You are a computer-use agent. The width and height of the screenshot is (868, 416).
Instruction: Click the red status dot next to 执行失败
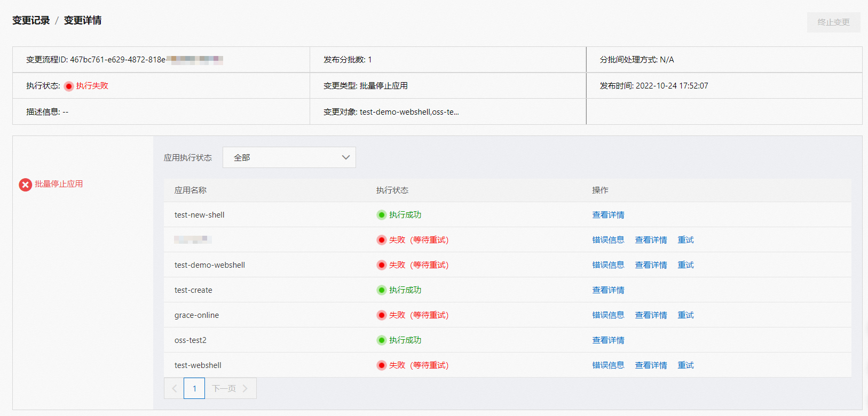(69, 86)
